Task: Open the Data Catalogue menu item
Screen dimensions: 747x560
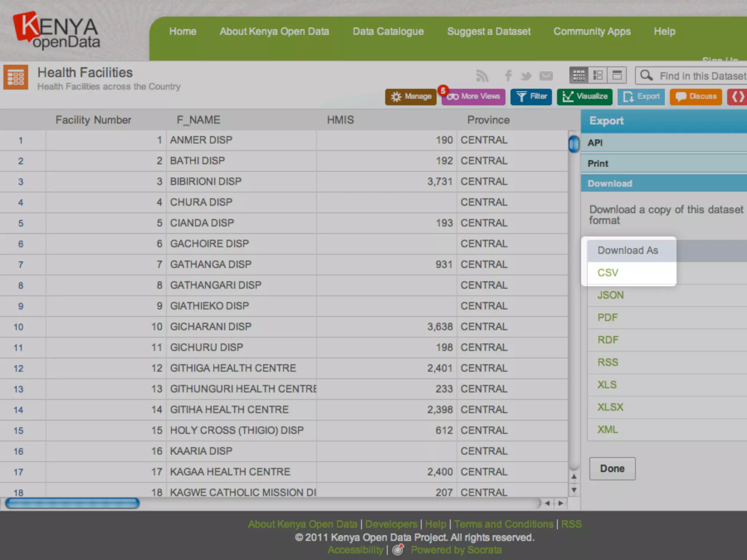Action: pos(388,31)
